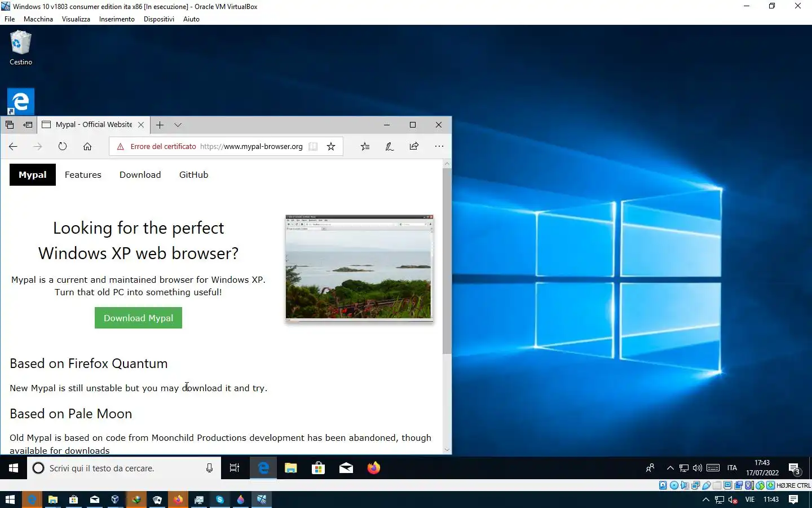Click VirtualBox mouse integration indicator
812x508 pixels.
(760, 485)
